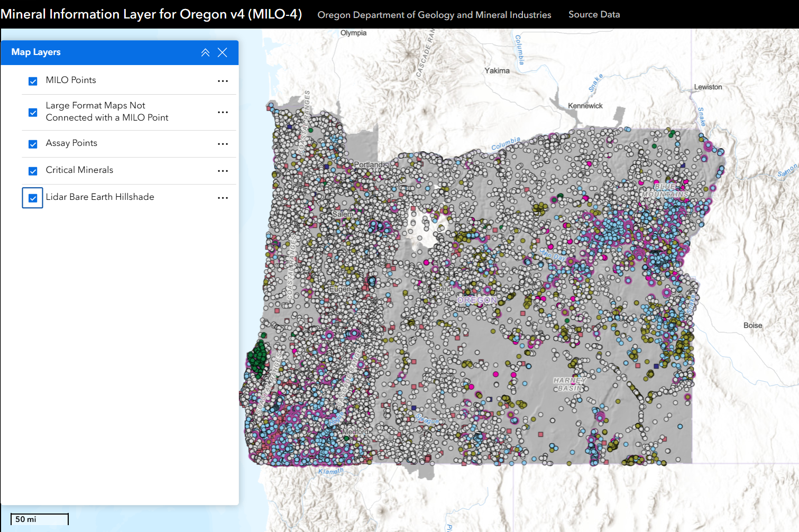Open options menu for Critical Minerals
799x532 pixels.
[223, 171]
